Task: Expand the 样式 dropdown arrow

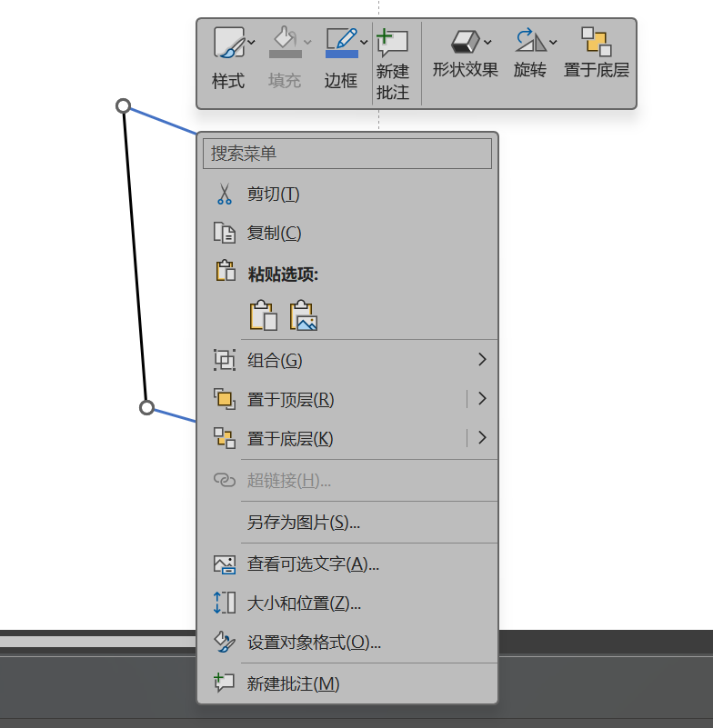Action: 252,42
